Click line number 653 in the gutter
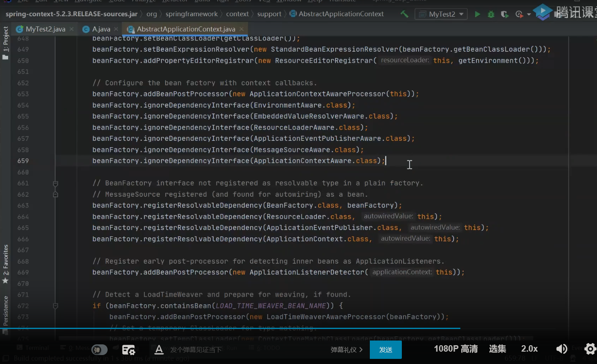597x364 pixels. [23, 94]
